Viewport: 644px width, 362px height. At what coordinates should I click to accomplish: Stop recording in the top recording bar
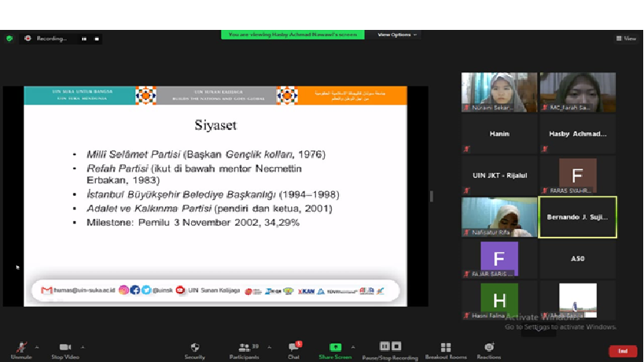point(97,39)
